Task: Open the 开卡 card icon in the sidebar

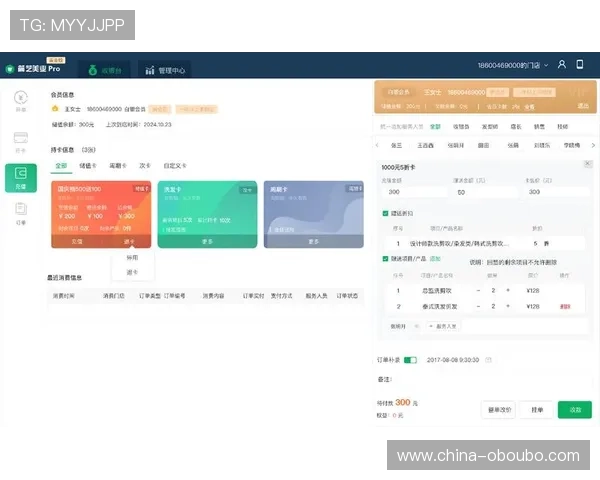Action: [x=21, y=142]
